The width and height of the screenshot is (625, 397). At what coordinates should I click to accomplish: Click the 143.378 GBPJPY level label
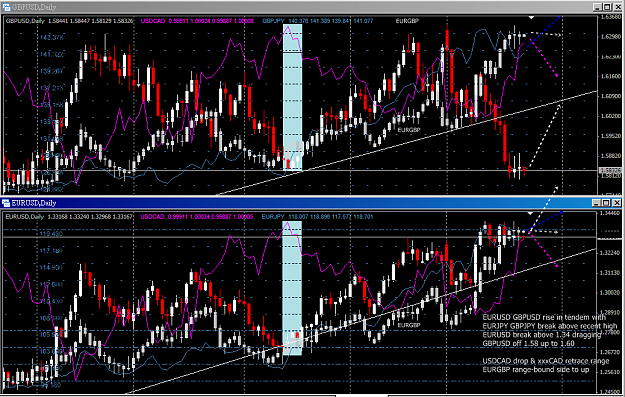pyautogui.click(x=51, y=37)
